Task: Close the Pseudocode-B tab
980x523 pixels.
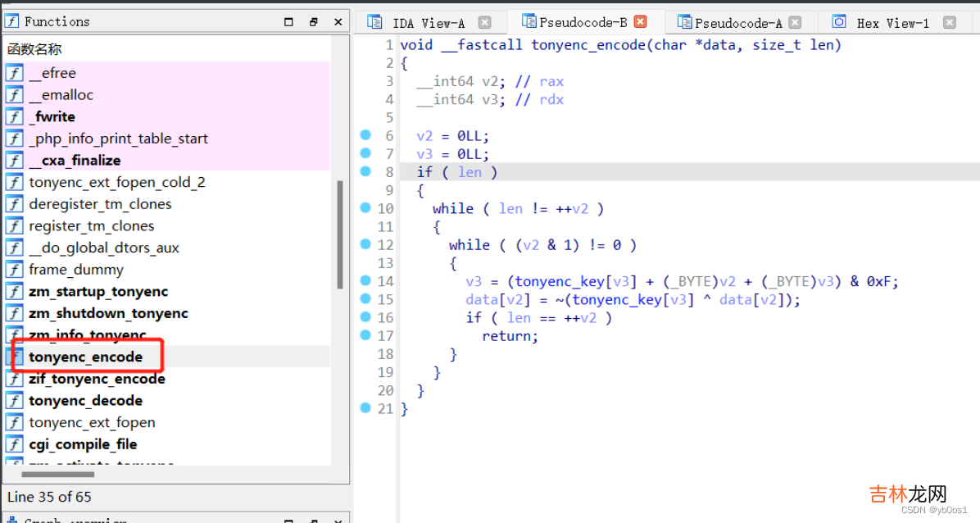Action: click(641, 22)
